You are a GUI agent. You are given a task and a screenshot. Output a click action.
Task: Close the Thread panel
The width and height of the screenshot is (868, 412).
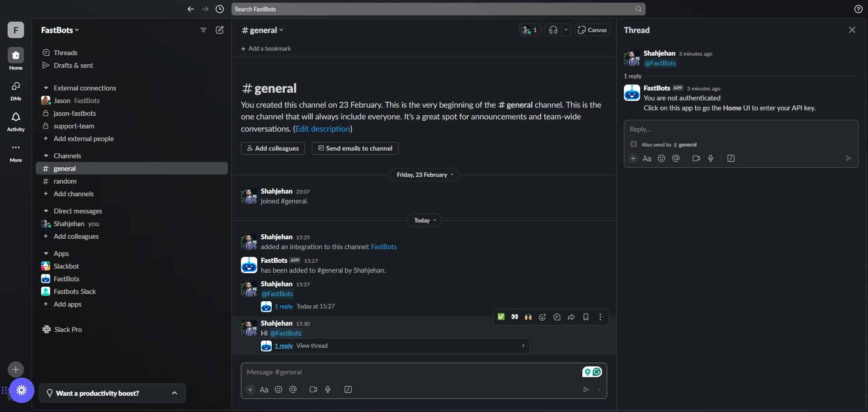852,30
